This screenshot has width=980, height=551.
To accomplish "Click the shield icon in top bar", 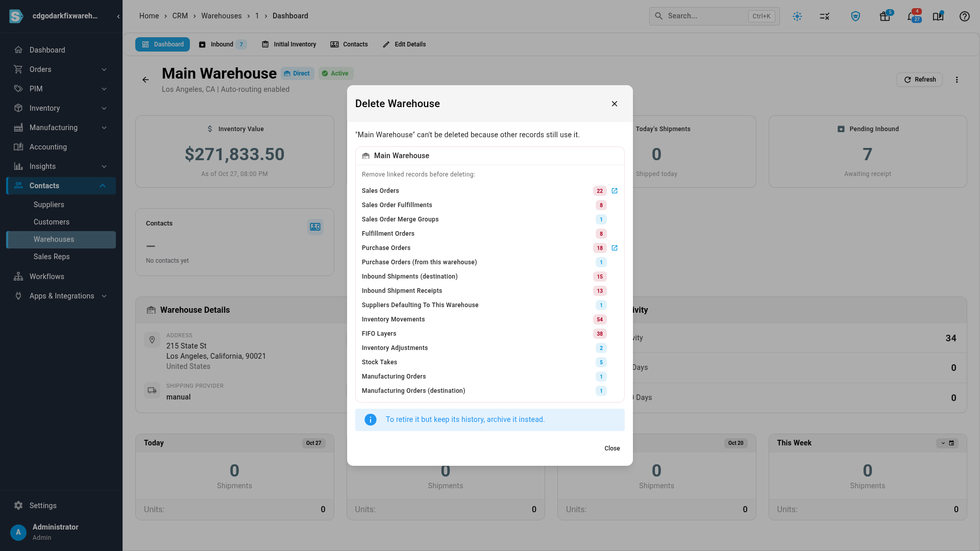I will click(855, 16).
